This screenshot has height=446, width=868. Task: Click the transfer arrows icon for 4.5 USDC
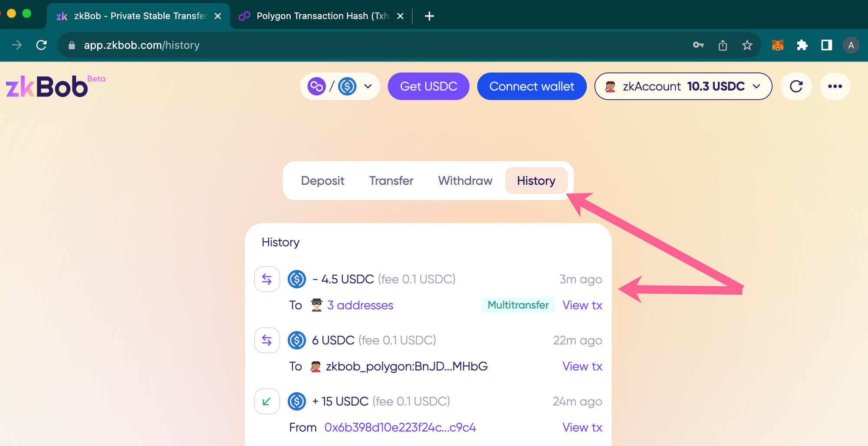pyautogui.click(x=267, y=279)
